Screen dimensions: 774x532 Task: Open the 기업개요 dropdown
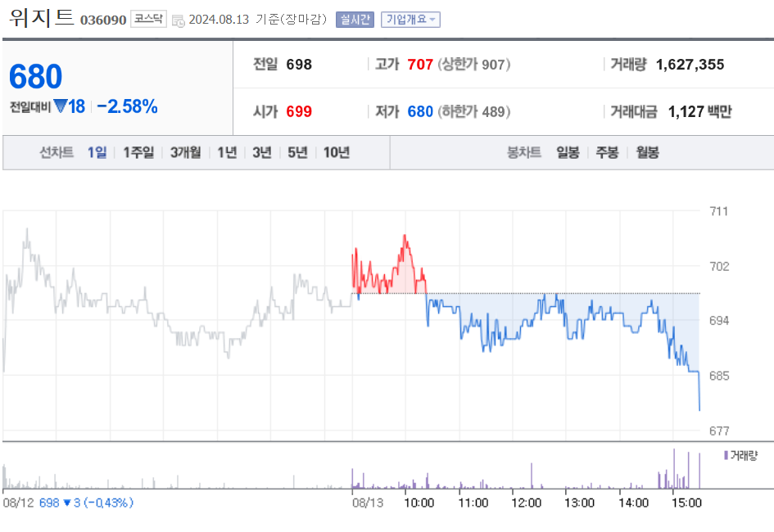coord(410,19)
